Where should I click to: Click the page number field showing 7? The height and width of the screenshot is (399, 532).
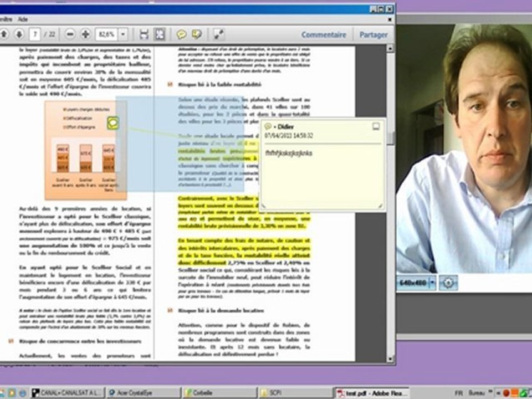pos(35,34)
